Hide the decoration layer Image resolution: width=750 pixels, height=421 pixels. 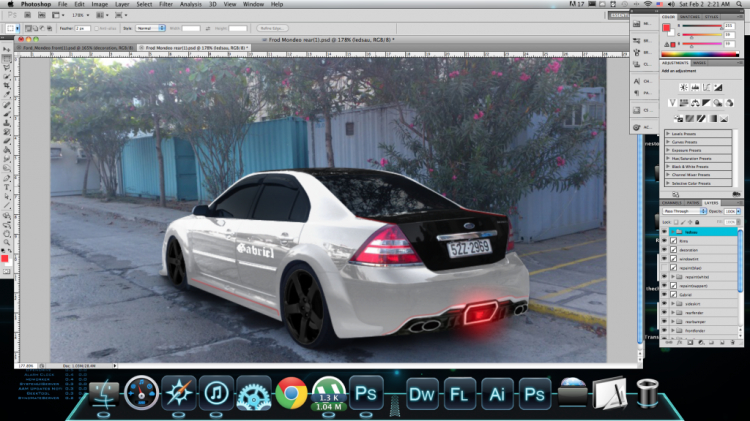pos(664,250)
